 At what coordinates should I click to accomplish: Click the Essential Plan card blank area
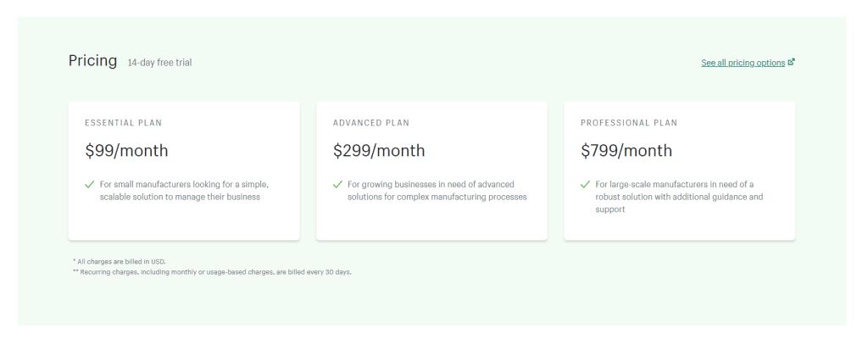click(x=184, y=223)
